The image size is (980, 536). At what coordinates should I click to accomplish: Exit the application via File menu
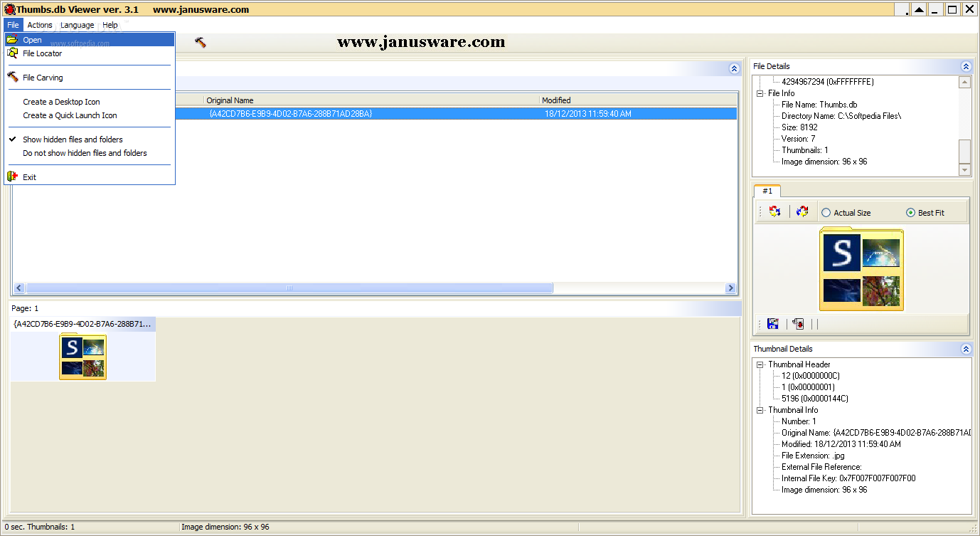coord(90,177)
